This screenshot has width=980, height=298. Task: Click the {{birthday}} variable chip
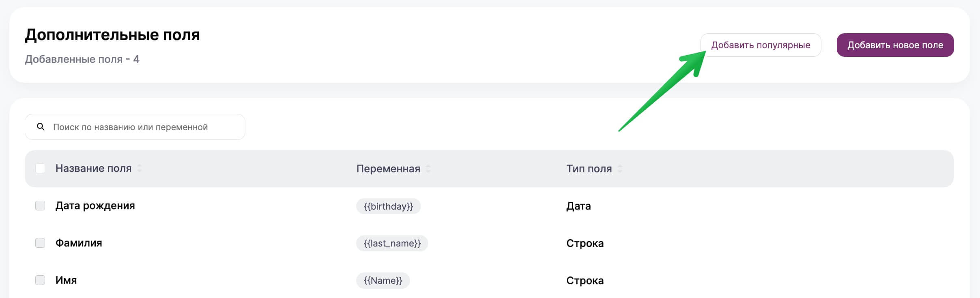[x=388, y=206]
